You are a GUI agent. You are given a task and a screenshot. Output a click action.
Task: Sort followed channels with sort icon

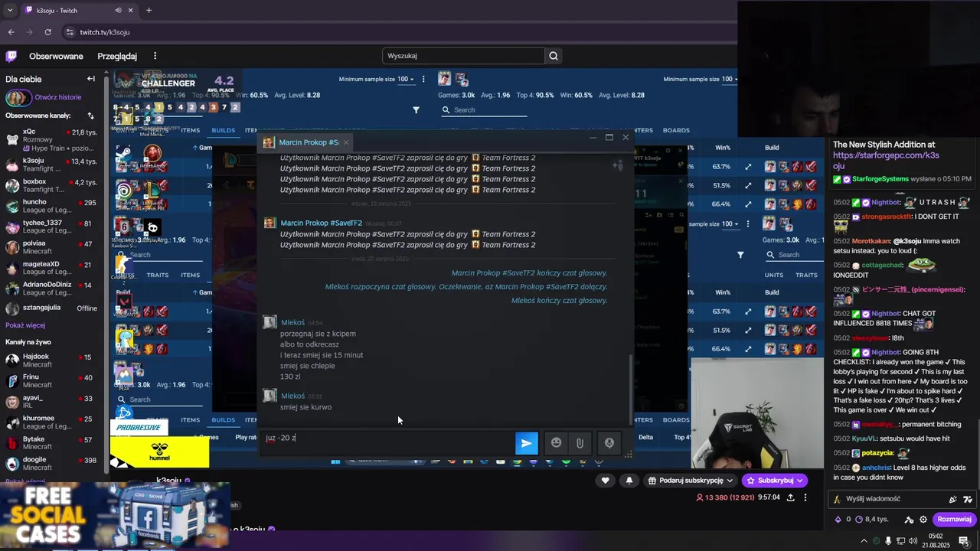[x=90, y=116]
